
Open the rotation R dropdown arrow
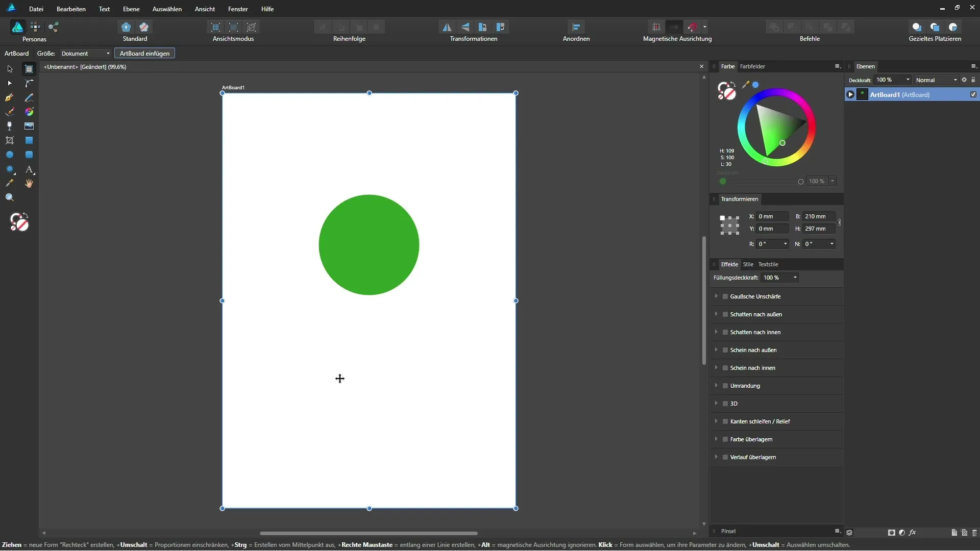(786, 244)
